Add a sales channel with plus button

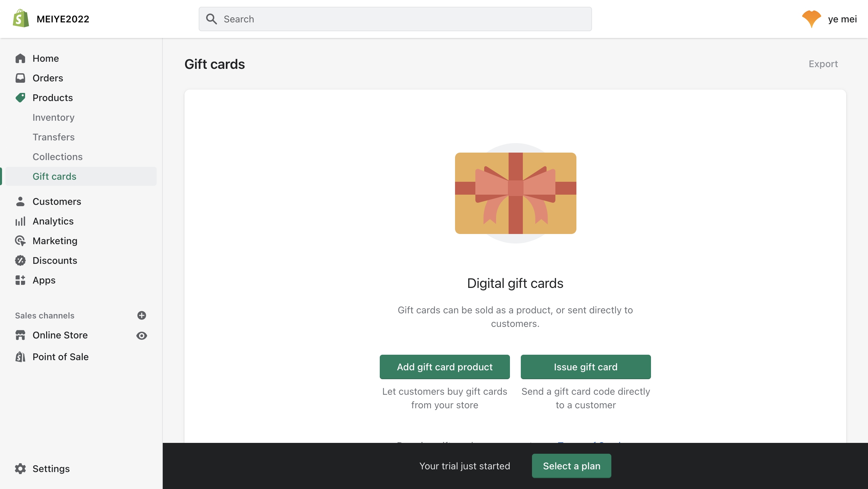click(142, 315)
